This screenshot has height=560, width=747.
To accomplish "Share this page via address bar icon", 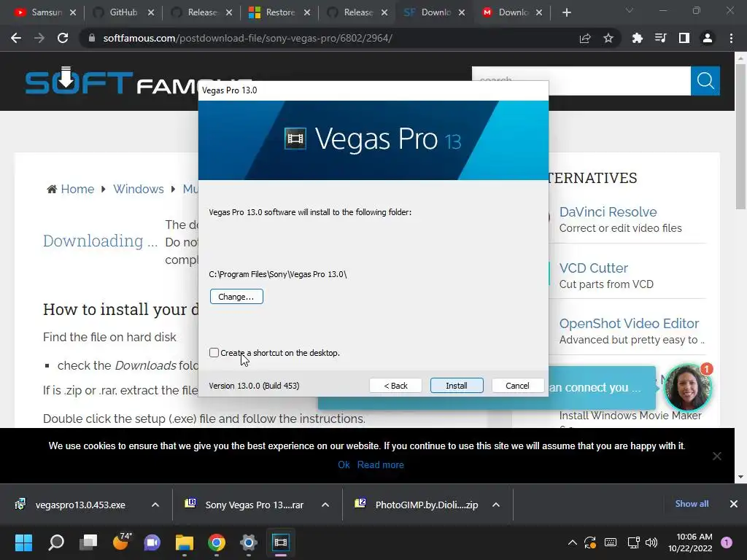I will point(585,38).
